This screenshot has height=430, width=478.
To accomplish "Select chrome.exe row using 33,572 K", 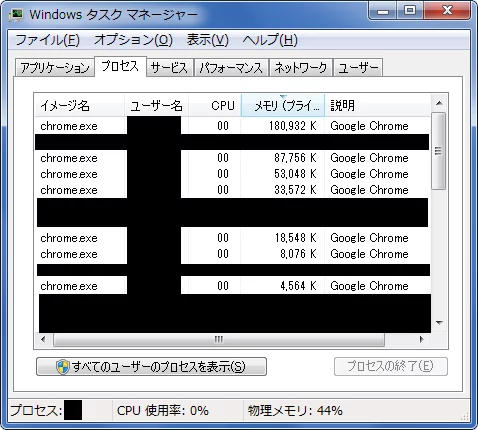I will pos(232,190).
